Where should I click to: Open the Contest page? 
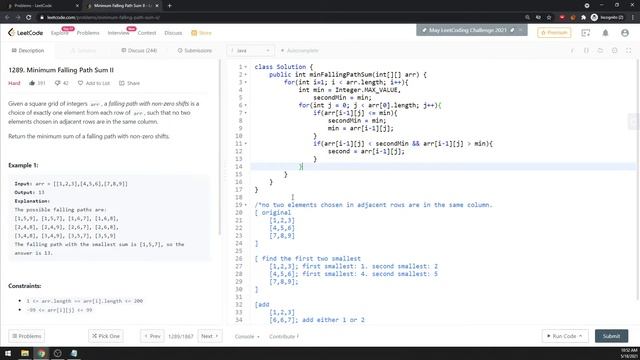pos(147,33)
